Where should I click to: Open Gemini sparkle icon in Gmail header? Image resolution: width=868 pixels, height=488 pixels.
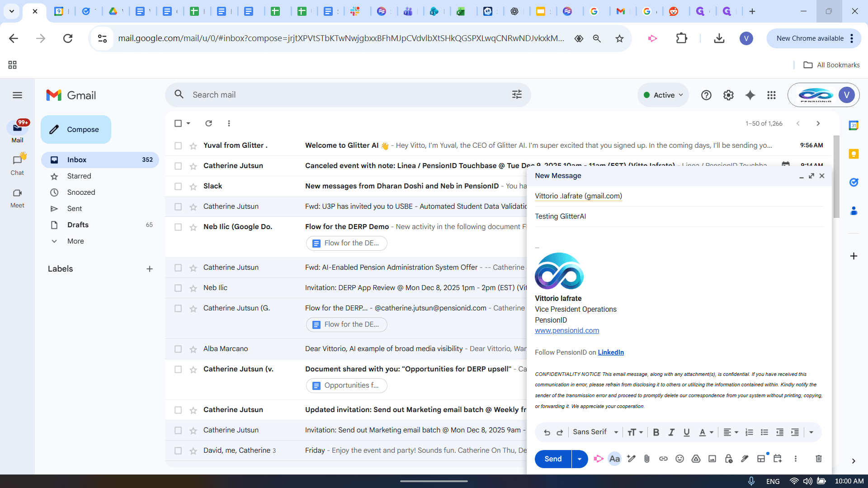pyautogui.click(x=750, y=95)
